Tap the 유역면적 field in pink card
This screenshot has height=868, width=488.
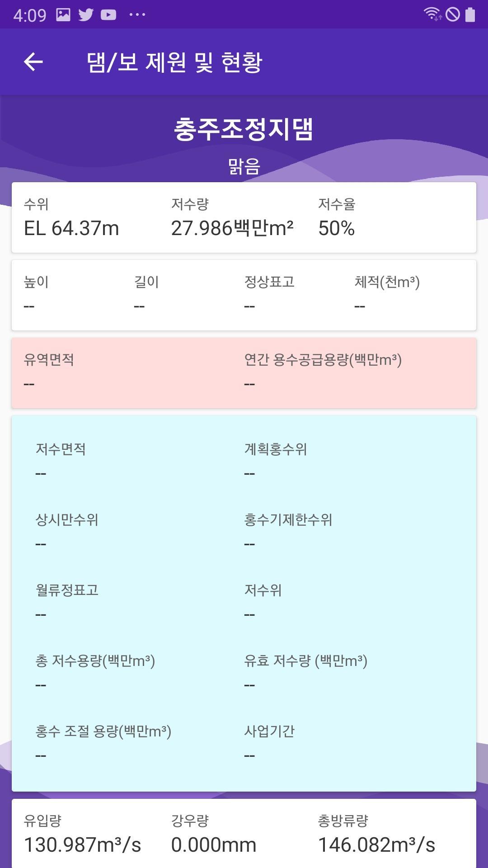(49, 372)
